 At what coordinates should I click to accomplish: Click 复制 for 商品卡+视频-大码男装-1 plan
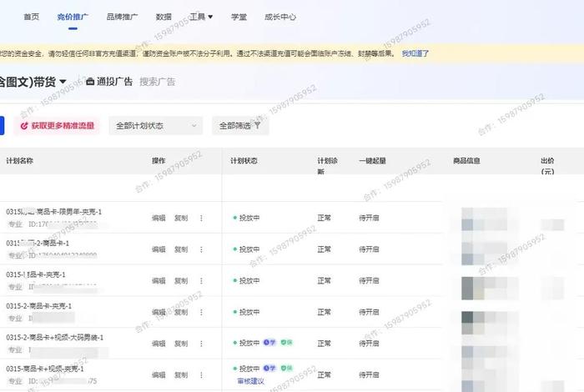181,344
